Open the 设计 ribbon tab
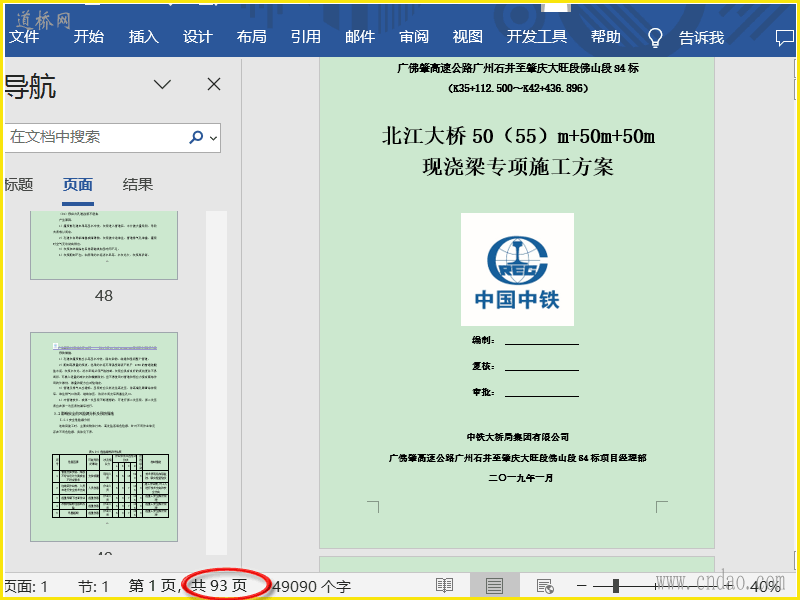 (197, 37)
